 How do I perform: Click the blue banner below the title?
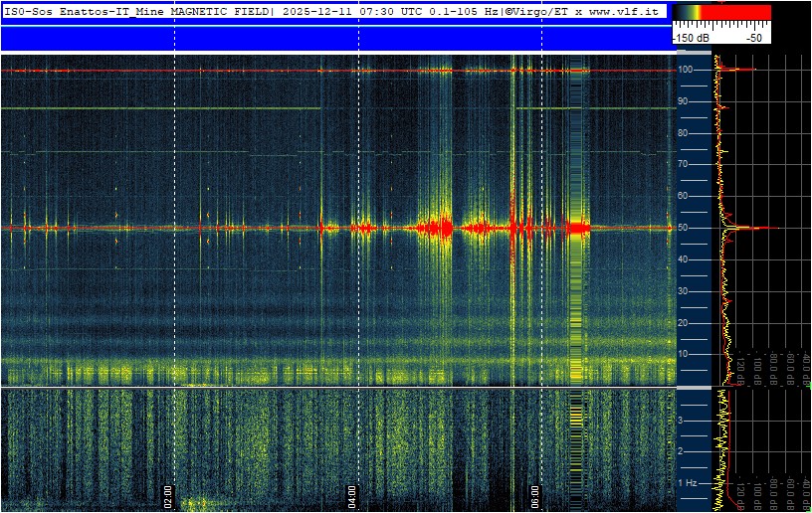[335, 38]
